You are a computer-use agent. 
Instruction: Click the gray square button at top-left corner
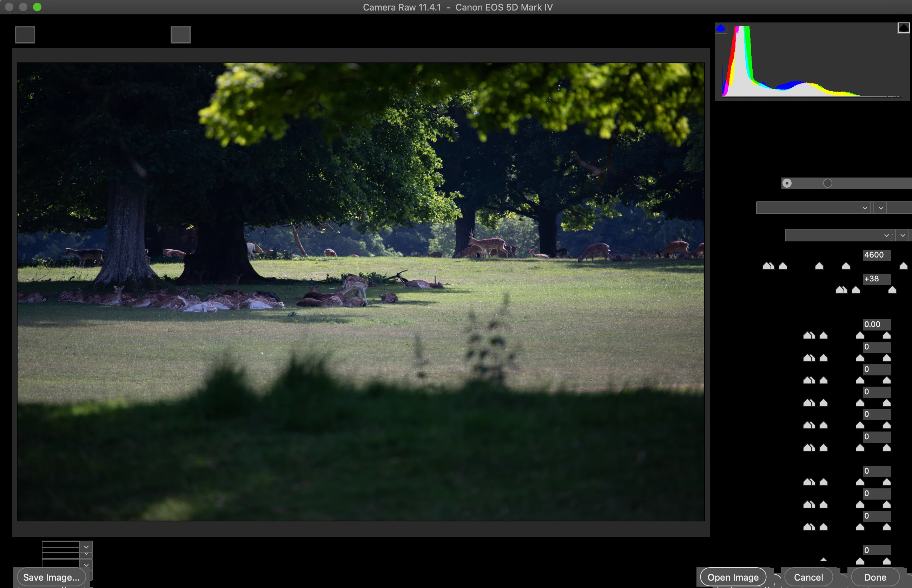pos(25,35)
